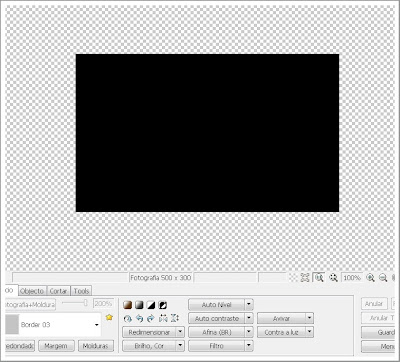The width and height of the screenshot is (400, 362).
Task: Open the Tools tab
Action: (81, 291)
